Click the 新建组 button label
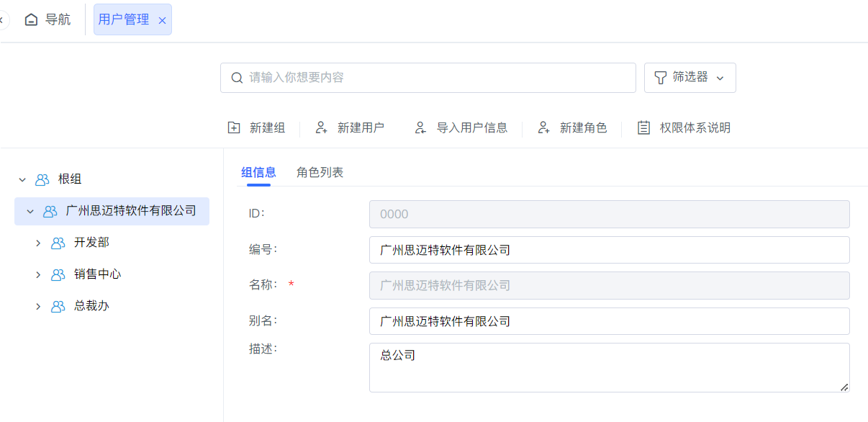Screen dimensions: 868x422 point(268,127)
